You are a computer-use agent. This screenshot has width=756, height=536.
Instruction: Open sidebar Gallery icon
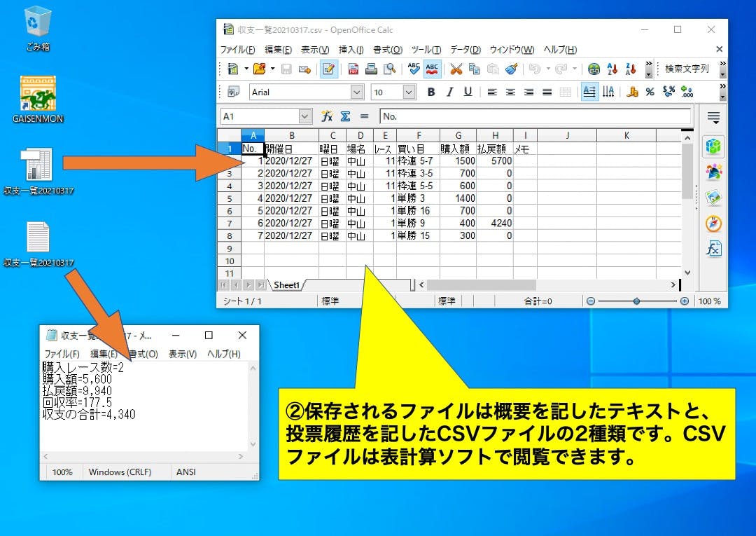[x=713, y=198]
